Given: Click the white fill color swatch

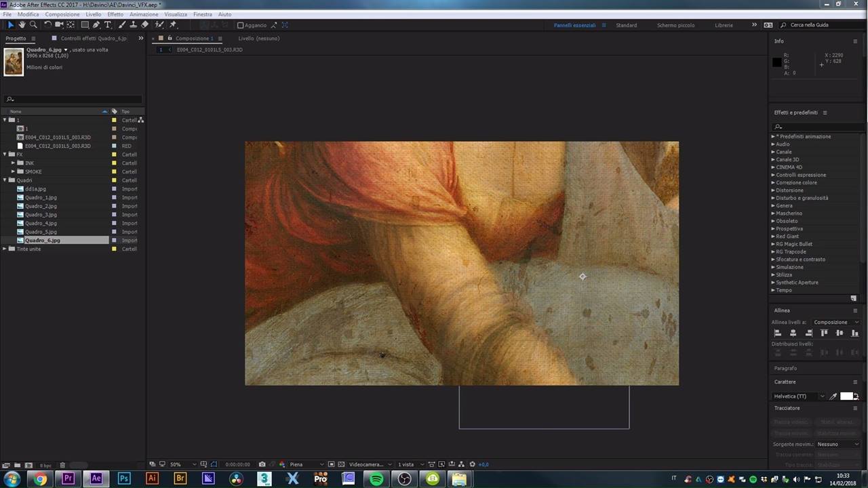Looking at the screenshot, I should click(846, 396).
